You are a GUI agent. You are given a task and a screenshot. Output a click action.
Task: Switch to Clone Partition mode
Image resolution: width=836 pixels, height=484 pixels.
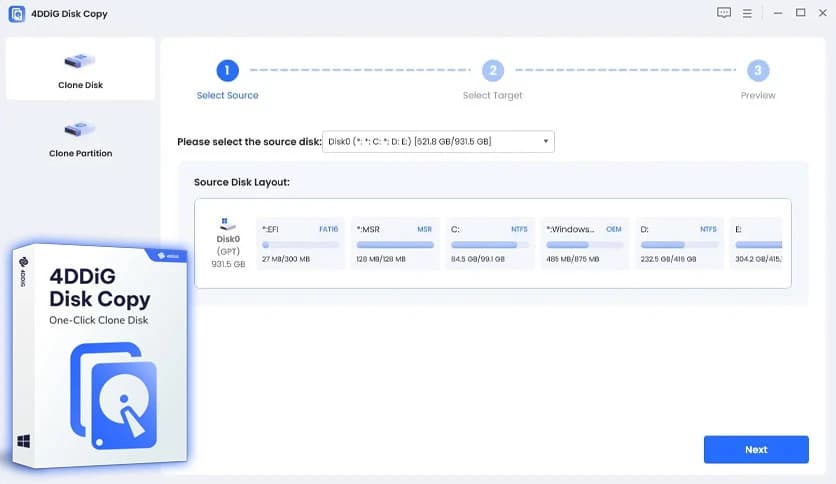point(81,139)
